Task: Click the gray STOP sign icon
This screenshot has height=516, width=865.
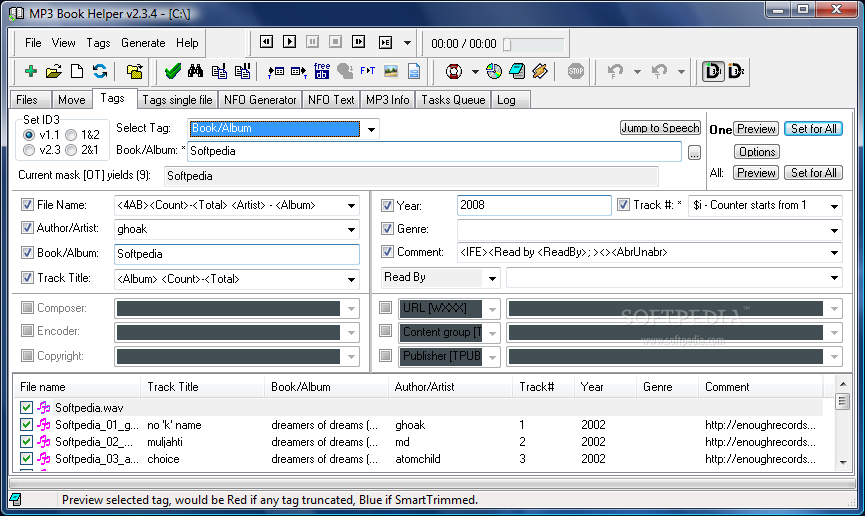Action: [575, 71]
